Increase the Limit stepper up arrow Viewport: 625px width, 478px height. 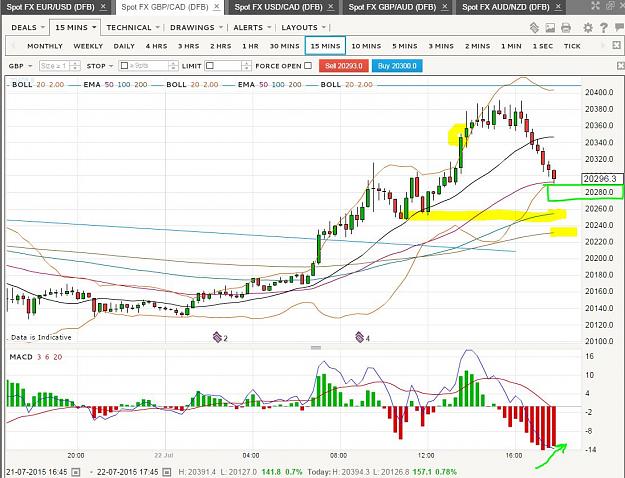247,63
